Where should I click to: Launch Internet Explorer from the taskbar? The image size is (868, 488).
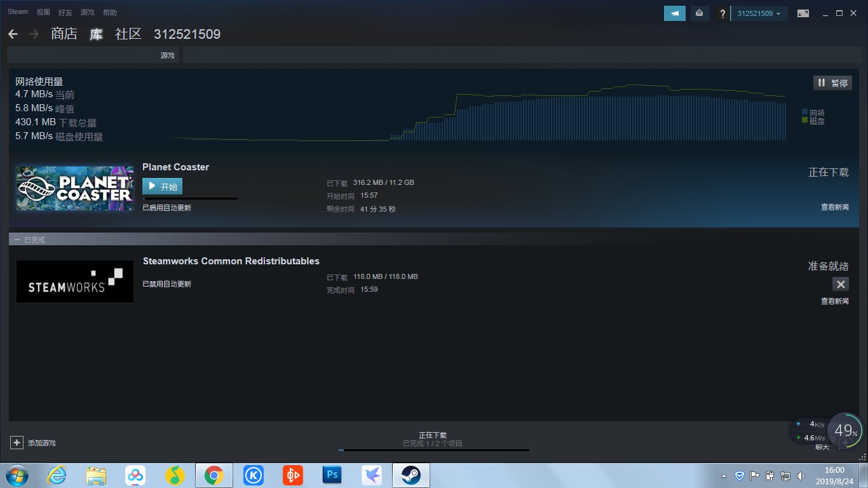point(57,475)
